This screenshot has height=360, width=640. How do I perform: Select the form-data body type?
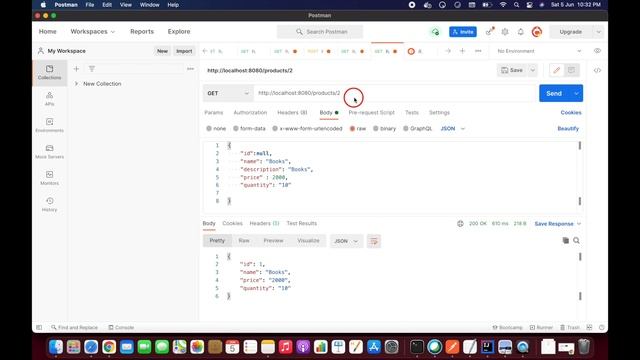(249, 129)
